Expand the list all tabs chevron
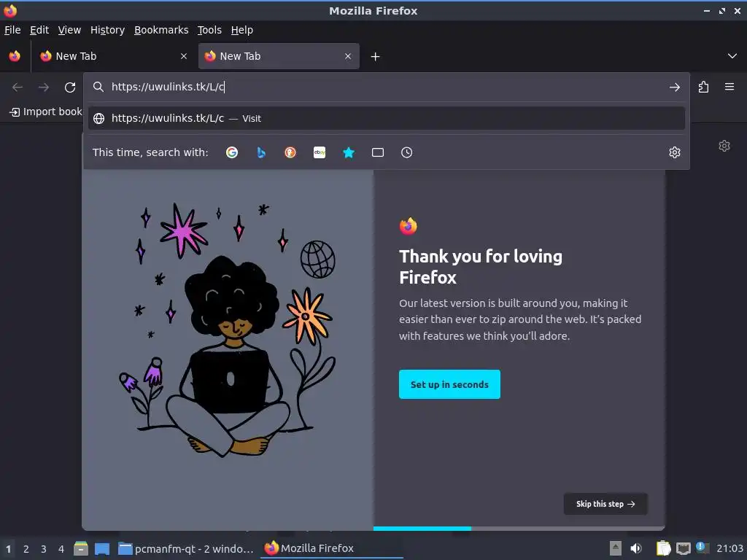Screen dimensions: 747x560 (732, 56)
